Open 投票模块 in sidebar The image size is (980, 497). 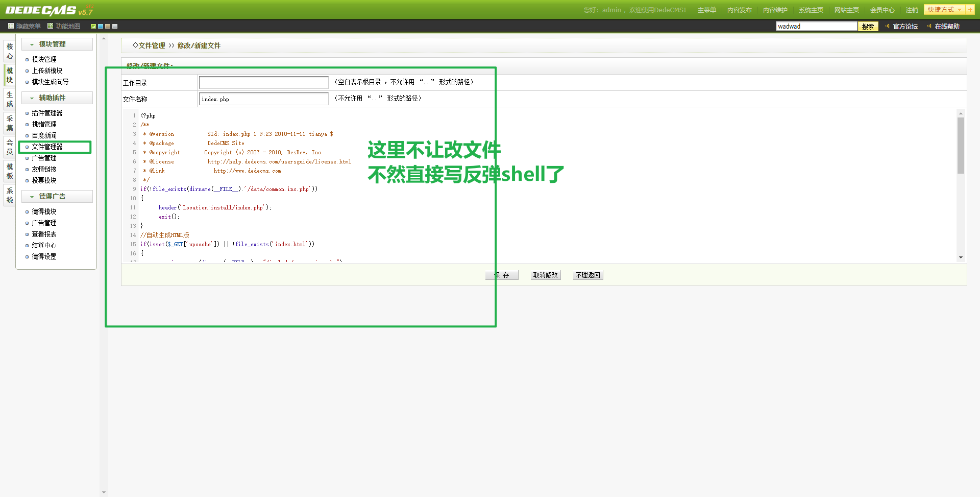pyautogui.click(x=44, y=180)
